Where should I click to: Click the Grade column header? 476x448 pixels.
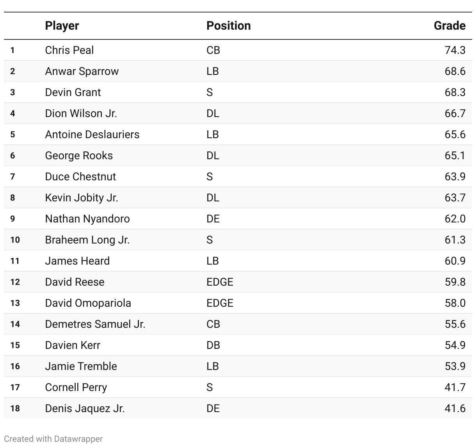pyautogui.click(x=449, y=26)
